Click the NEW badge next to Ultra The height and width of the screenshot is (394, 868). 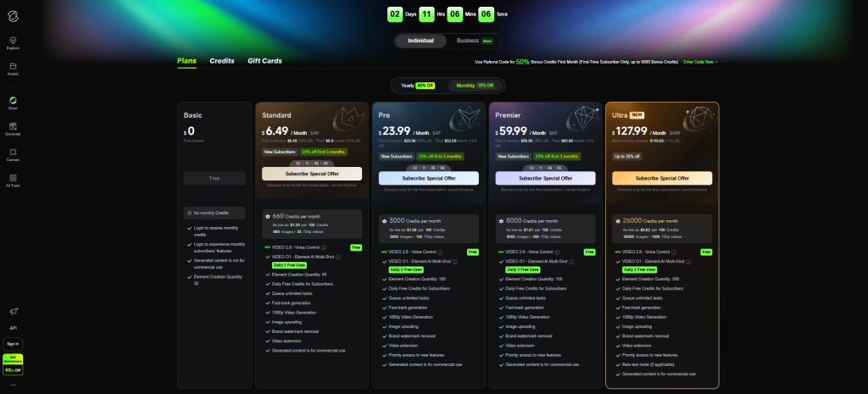(637, 115)
